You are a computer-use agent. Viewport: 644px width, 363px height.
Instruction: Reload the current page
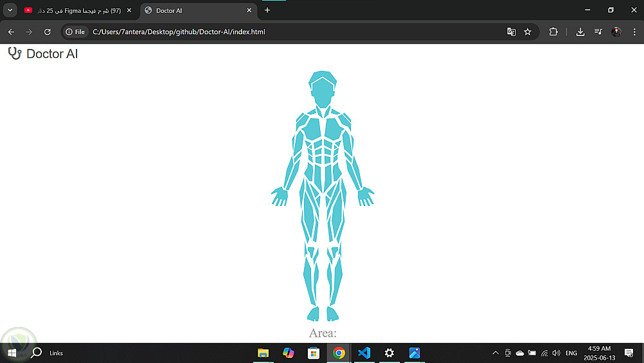click(47, 32)
